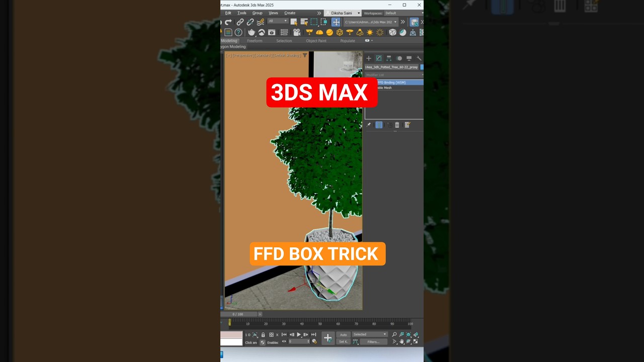Open the Edit menu

pyautogui.click(x=228, y=13)
